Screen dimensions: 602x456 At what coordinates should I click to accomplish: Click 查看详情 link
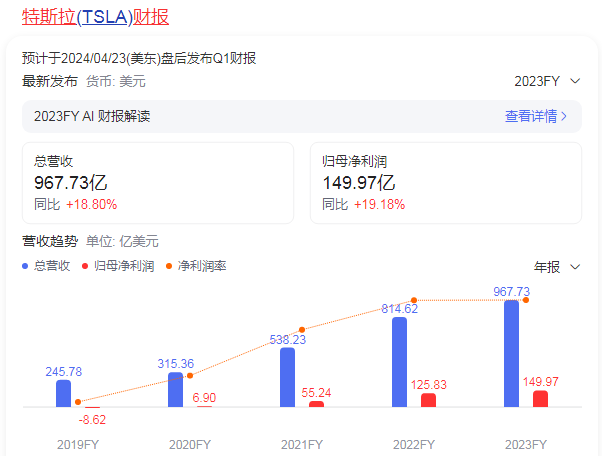point(531,116)
